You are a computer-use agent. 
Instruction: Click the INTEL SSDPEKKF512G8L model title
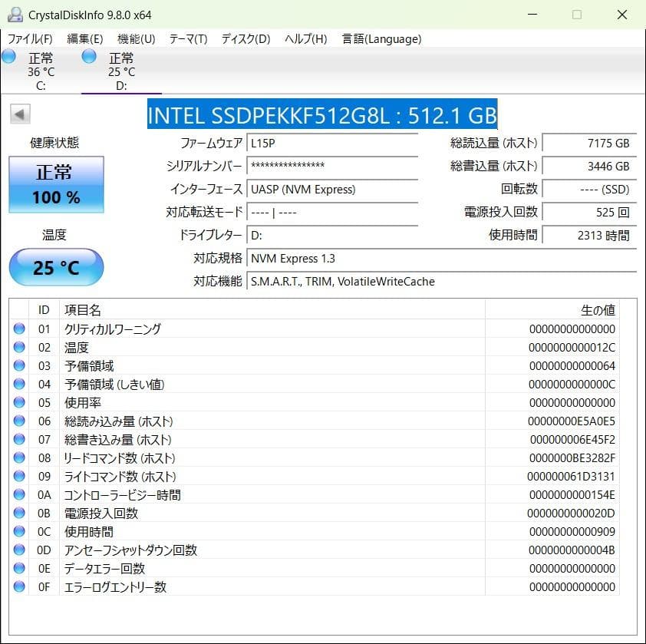[x=322, y=114]
